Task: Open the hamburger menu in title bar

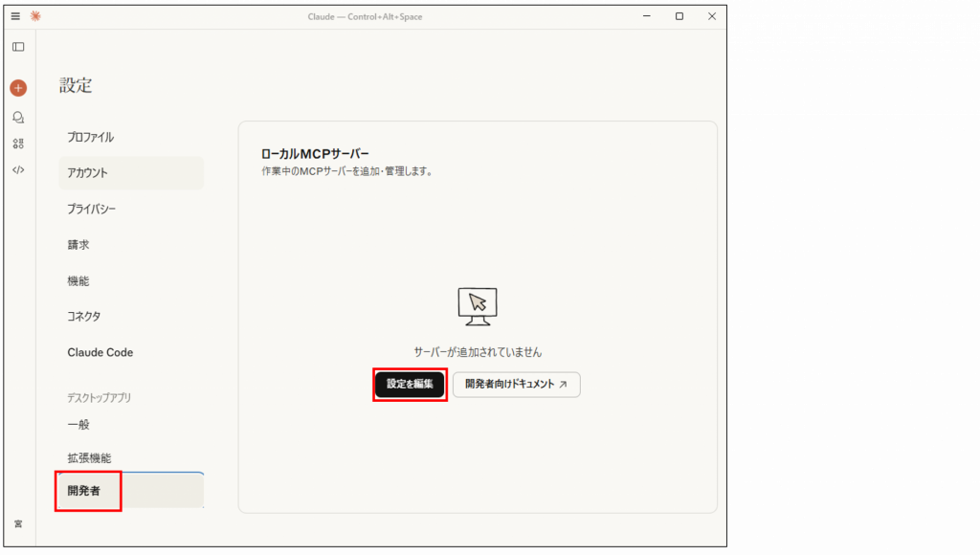Action: coord(15,16)
